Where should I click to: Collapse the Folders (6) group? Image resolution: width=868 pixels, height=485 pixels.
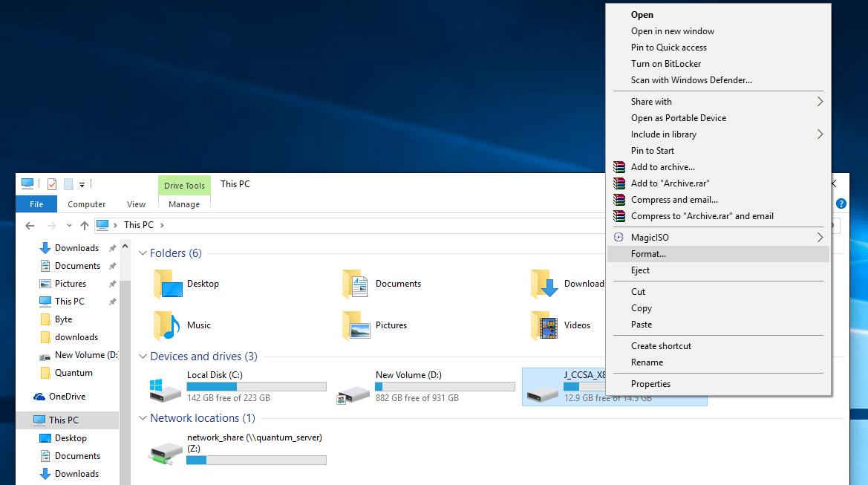tap(143, 253)
